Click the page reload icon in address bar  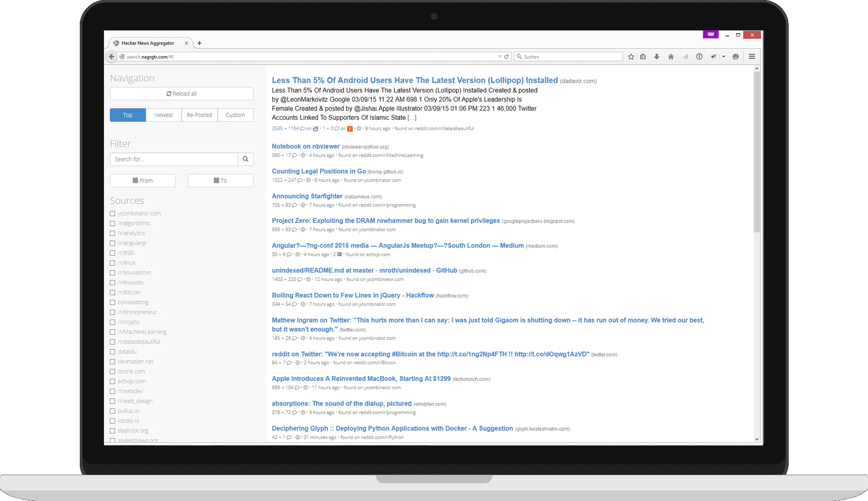pos(506,57)
